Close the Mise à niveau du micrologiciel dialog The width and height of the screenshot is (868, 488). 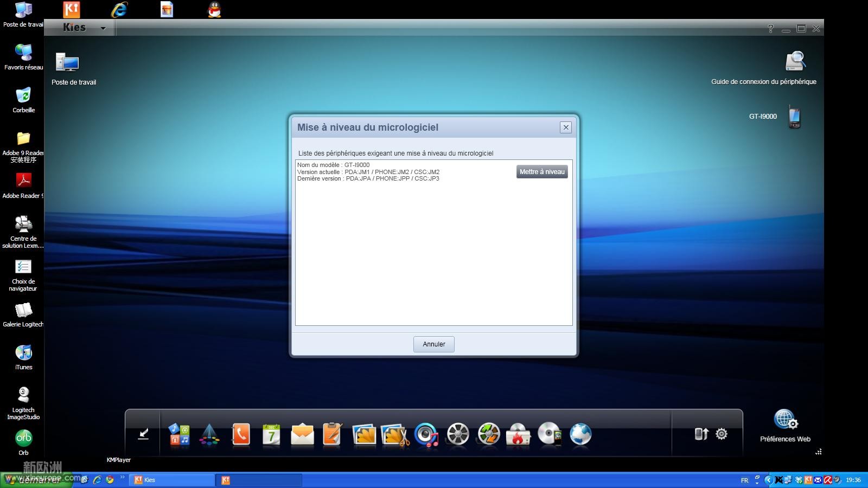point(566,127)
